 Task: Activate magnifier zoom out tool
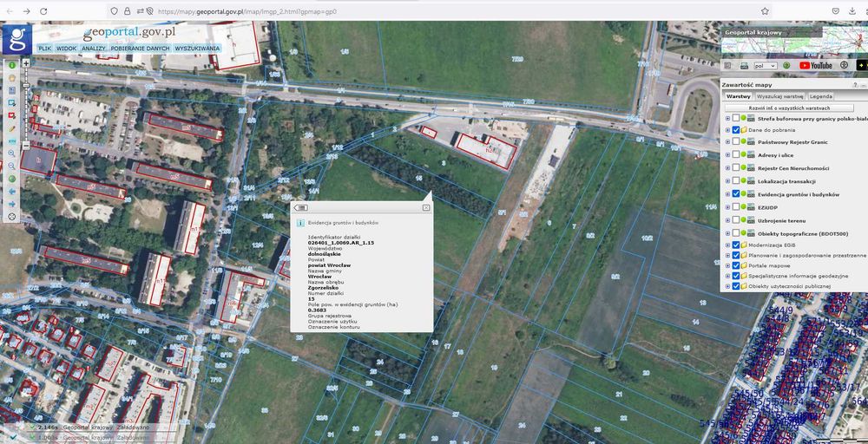point(12,166)
